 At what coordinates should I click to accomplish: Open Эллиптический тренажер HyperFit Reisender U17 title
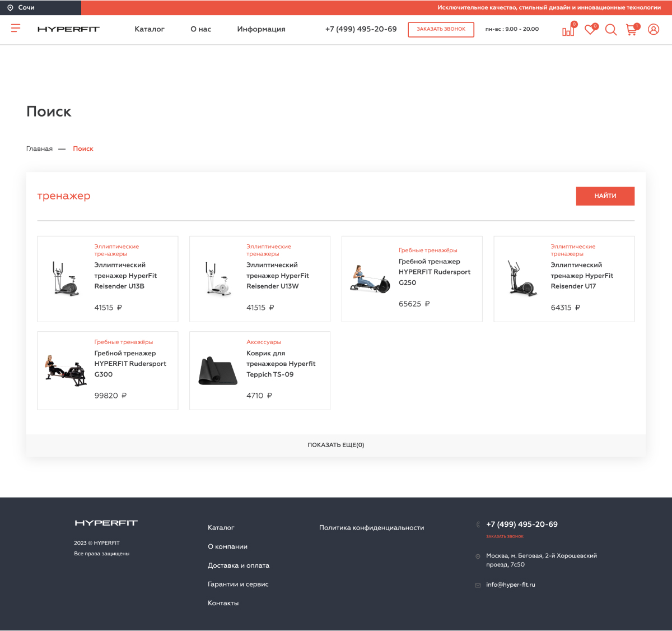point(582,276)
